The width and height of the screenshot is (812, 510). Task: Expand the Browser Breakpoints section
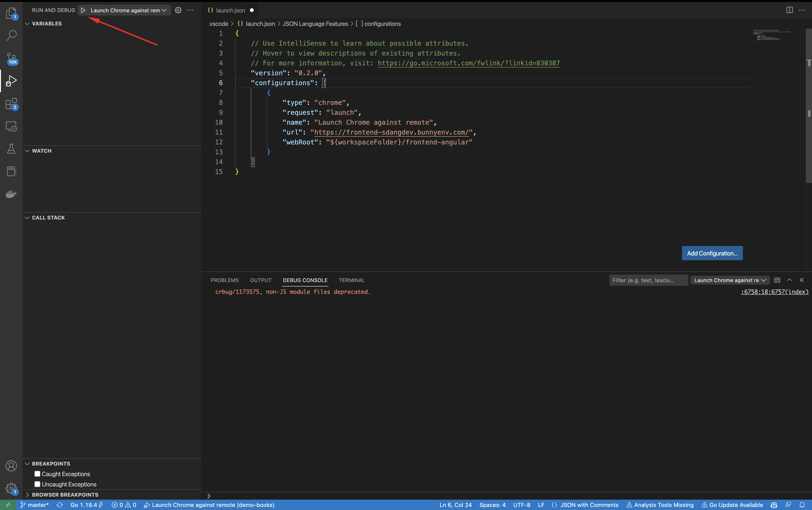point(65,494)
